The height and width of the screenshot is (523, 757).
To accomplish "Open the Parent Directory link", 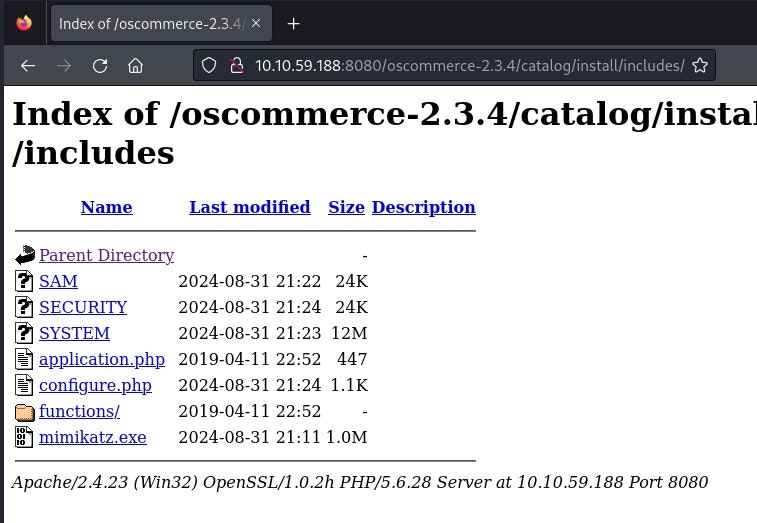I will [x=107, y=255].
